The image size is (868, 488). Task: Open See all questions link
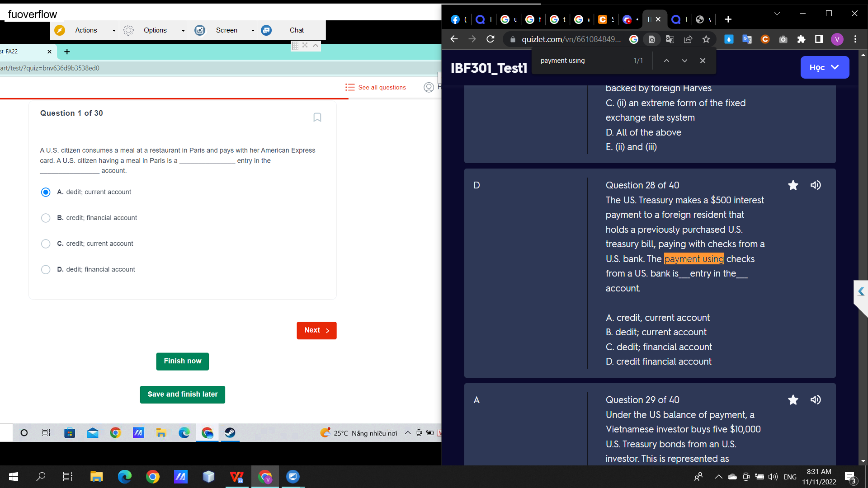point(375,87)
